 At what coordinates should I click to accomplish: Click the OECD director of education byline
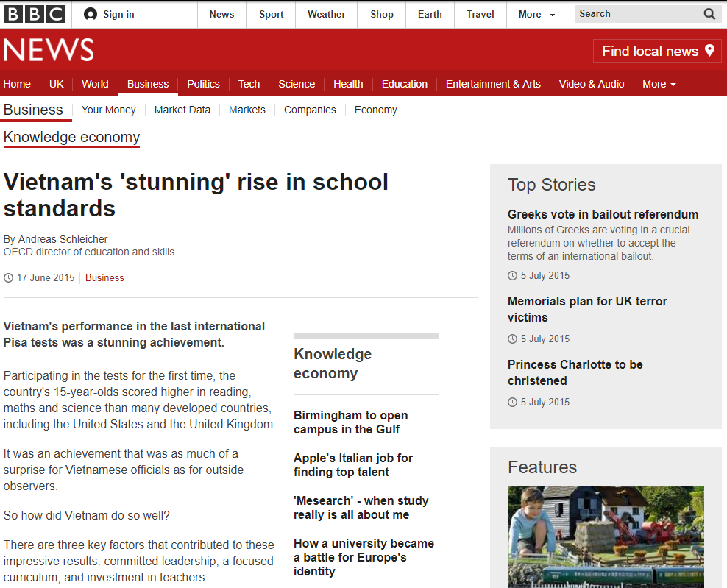pos(89,252)
